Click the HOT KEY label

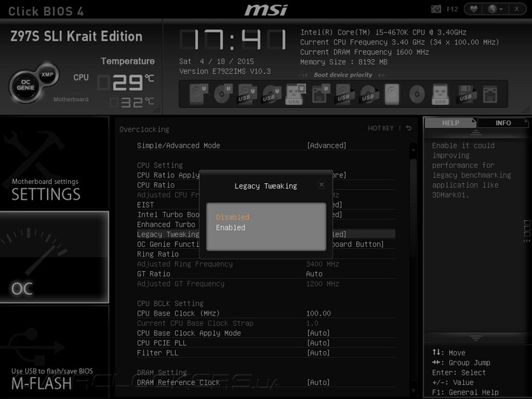coord(381,129)
